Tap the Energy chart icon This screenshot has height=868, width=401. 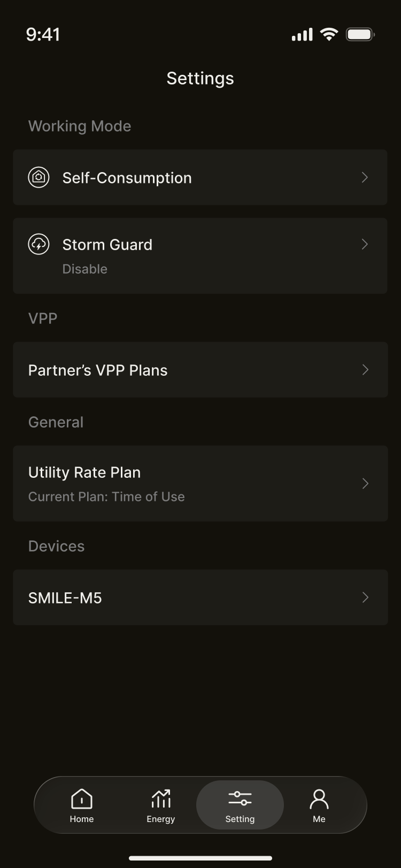(161, 799)
